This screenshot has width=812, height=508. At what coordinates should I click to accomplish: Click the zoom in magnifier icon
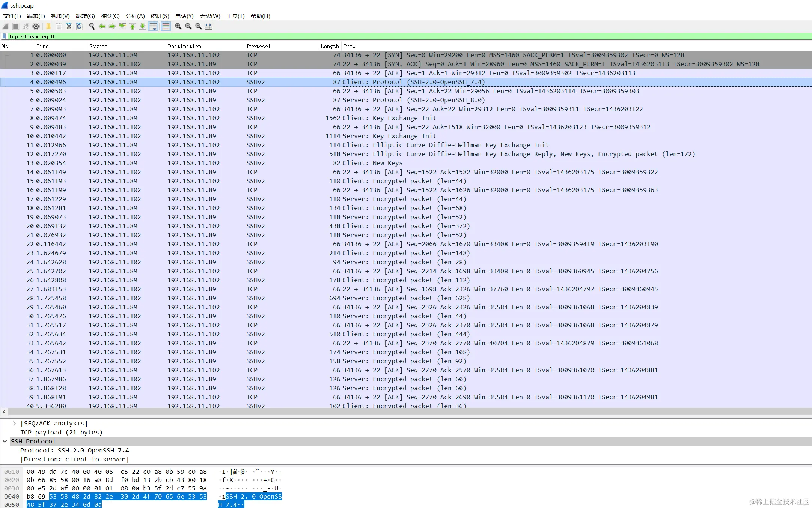[x=178, y=26]
